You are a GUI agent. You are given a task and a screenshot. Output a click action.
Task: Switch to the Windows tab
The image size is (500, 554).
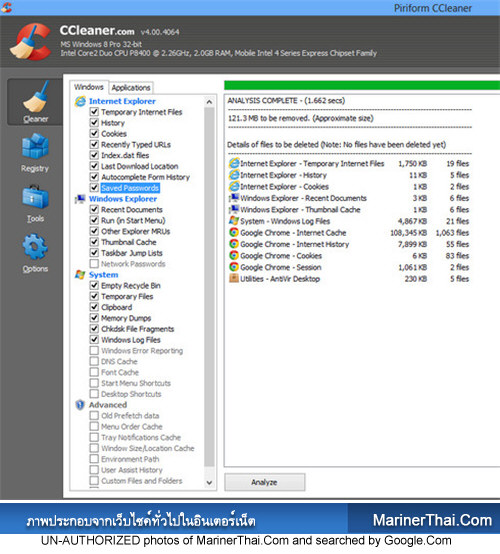click(x=89, y=87)
